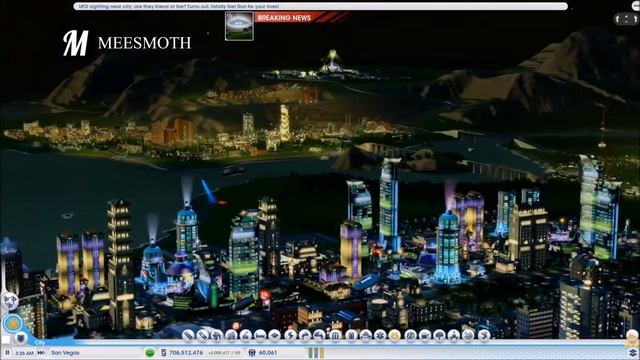The image size is (640, 360).
Task: Select the diamond-shaped icon in toolbar
Action: [275, 336]
